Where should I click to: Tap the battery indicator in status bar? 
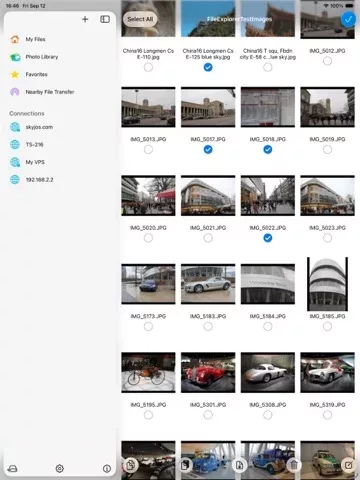click(349, 6)
